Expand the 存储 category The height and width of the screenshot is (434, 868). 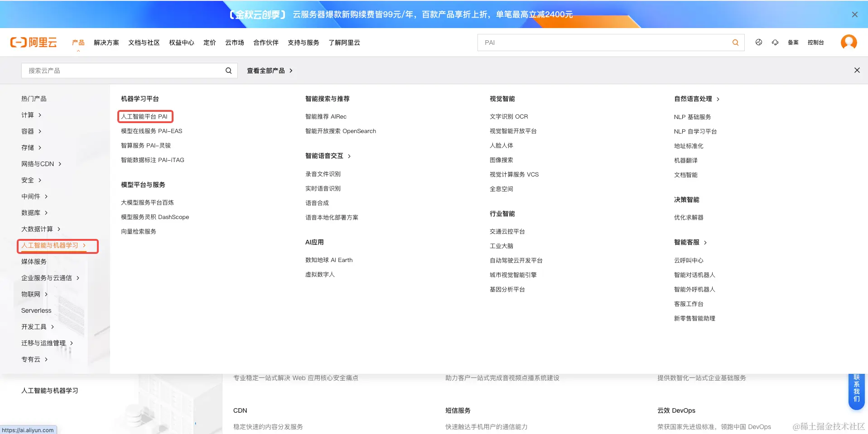tap(31, 148)
